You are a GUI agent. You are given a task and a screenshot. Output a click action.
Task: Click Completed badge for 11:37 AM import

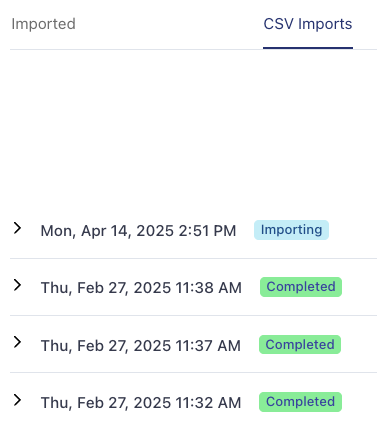coord(300,345)
